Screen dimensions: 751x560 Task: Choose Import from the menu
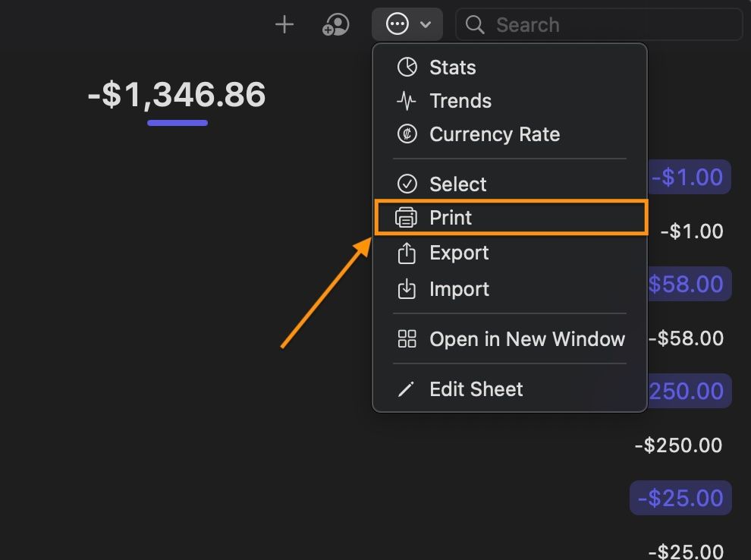[459, 289]
